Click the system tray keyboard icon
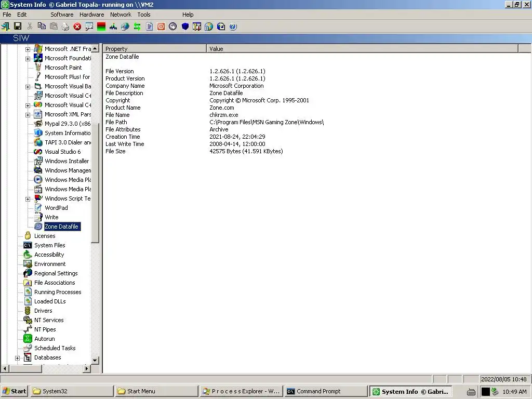This screenshot has height=399, width=532. coord(471,392)
